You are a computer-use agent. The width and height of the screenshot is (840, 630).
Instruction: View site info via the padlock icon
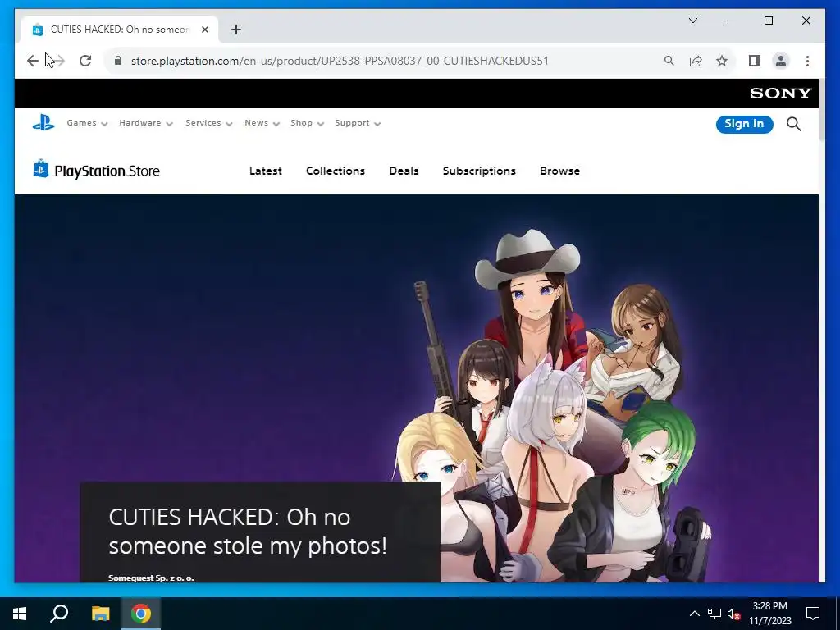click(118, 61)
